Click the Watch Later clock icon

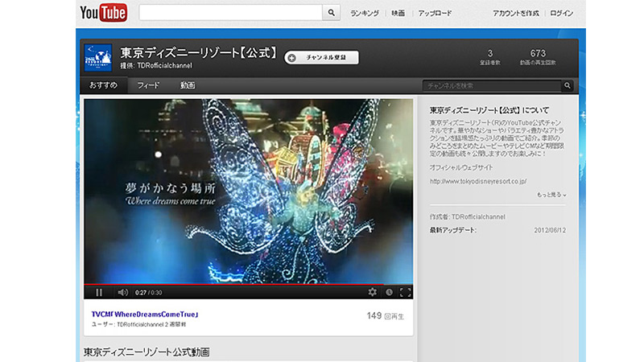point(389,292)
